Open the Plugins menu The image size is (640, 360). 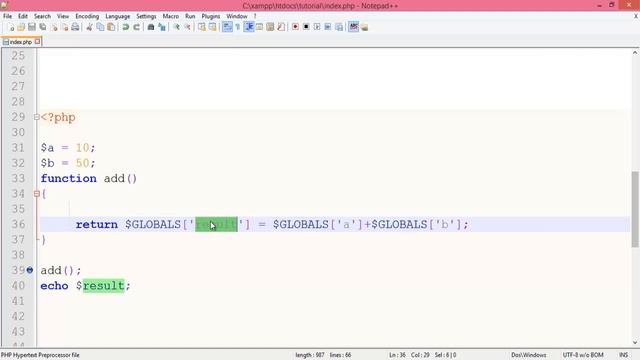pyautogui.click(x=211, y=16)
